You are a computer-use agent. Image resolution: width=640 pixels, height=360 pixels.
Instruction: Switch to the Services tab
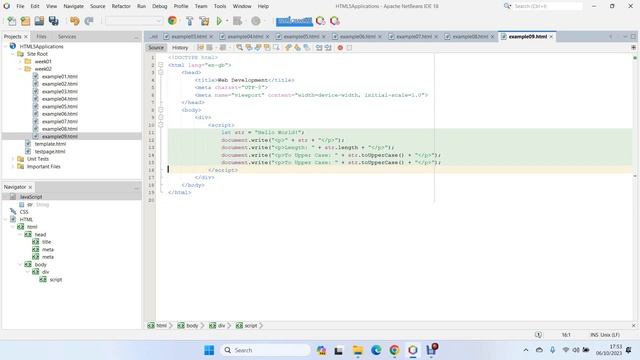click(67, 37)
